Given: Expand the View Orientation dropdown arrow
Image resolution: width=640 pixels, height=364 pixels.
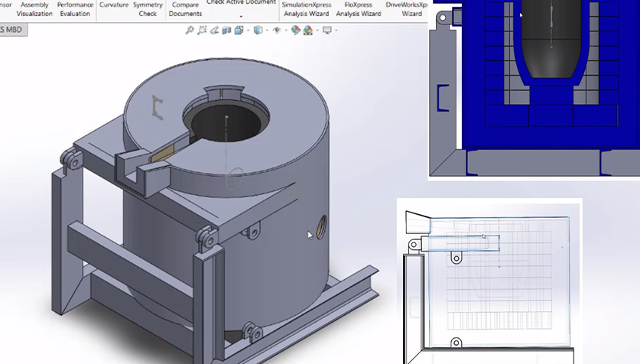Looking at the screenshot, I should (x=248, y=31).
